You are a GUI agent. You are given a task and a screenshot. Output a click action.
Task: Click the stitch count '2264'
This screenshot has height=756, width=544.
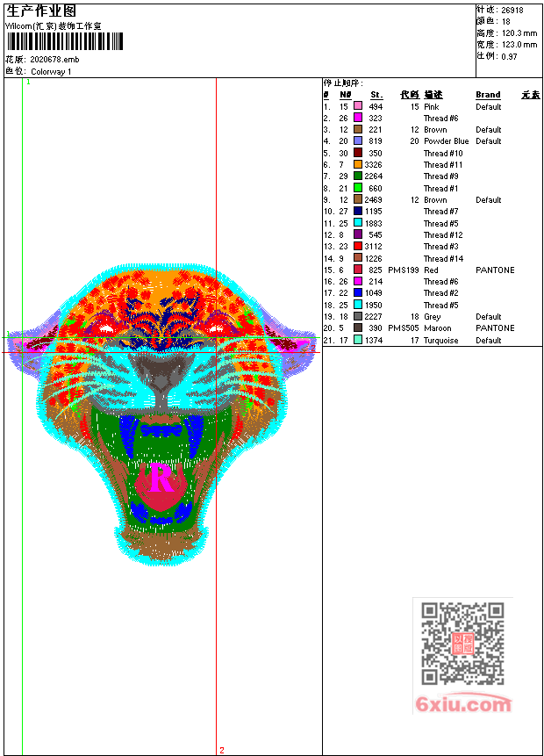[374, 176]
